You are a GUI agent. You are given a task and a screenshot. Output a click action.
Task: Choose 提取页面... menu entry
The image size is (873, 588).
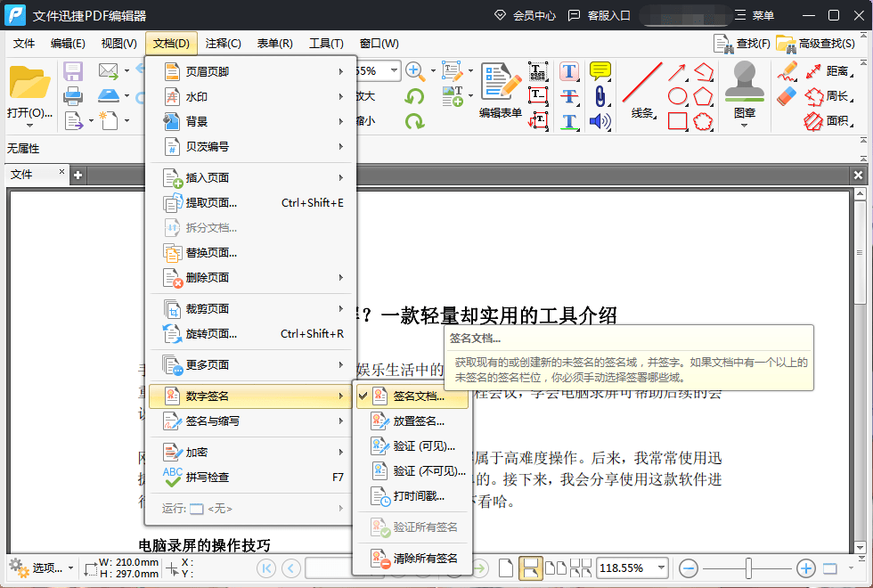pos(250,203)
